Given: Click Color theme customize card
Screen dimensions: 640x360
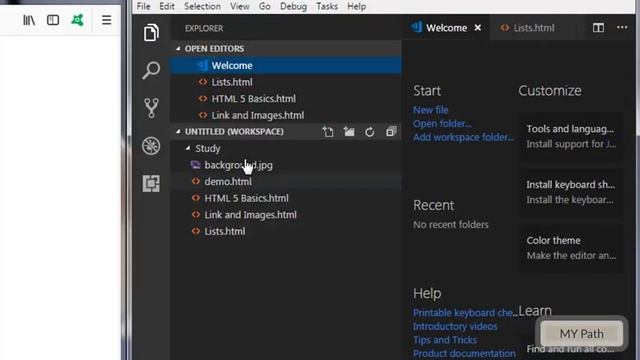Looking at the screenshot, I should click(571, 248).
